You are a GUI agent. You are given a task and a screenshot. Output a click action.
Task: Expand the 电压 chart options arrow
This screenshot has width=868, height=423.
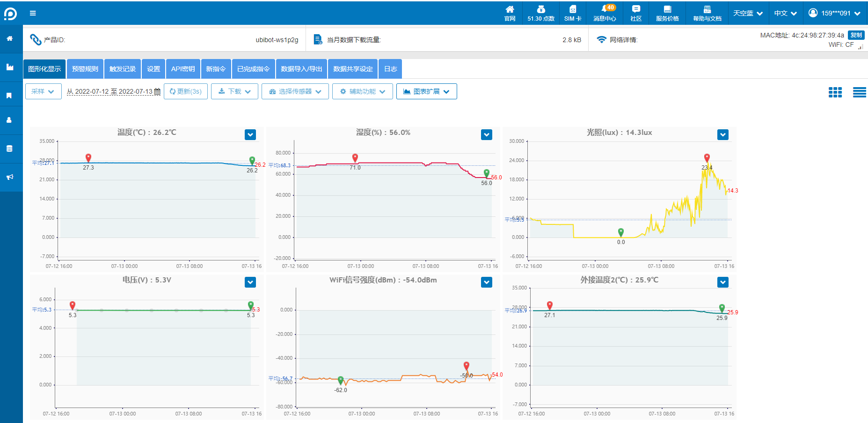pyautogui.click(x=250, y=282)
